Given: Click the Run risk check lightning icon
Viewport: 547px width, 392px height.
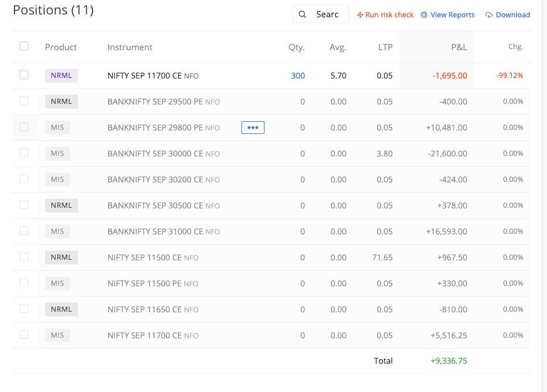Looking at the screenshot, I should 360,15.
